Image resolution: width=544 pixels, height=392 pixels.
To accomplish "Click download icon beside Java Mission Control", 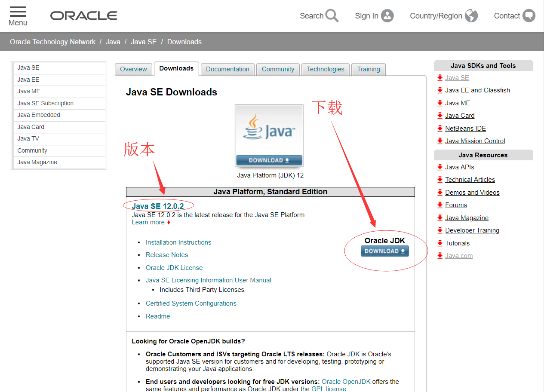I will [440, 141].
